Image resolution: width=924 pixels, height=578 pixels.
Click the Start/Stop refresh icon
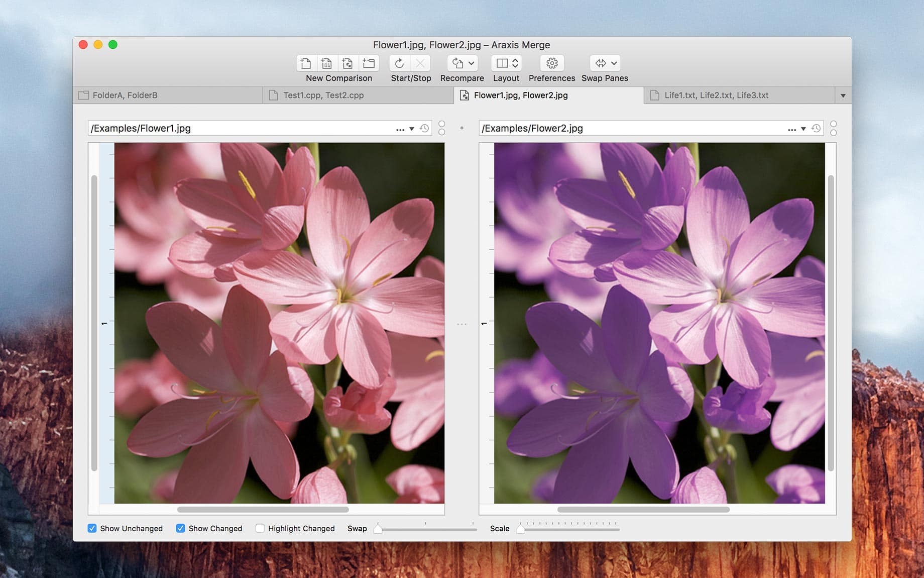click(399, 63)
